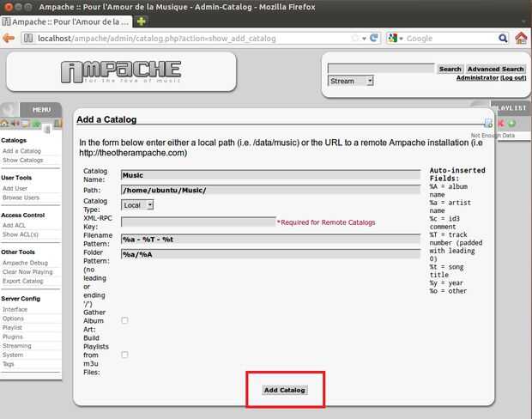Open the Catalog Type dropdown

[x=137, y=205]
